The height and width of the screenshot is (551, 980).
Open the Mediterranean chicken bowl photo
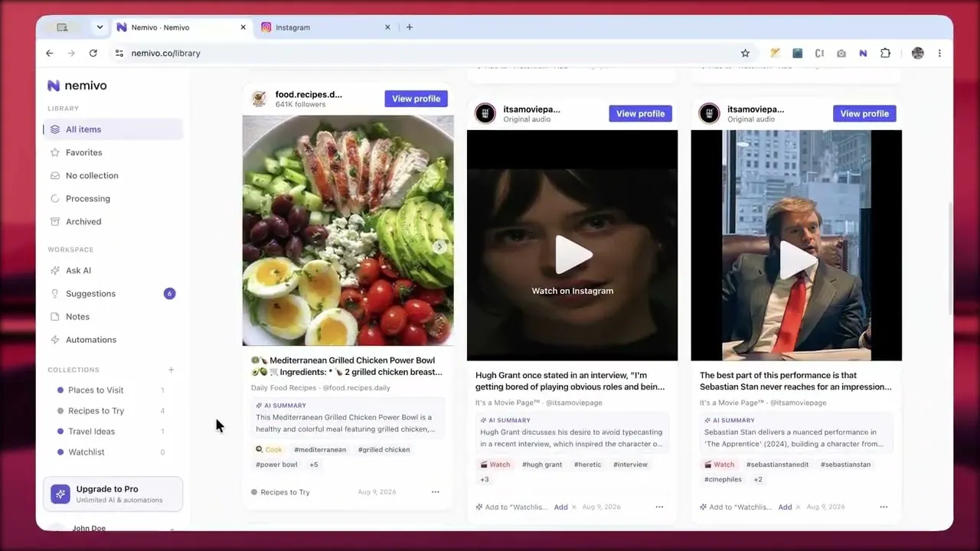(348, 230)
